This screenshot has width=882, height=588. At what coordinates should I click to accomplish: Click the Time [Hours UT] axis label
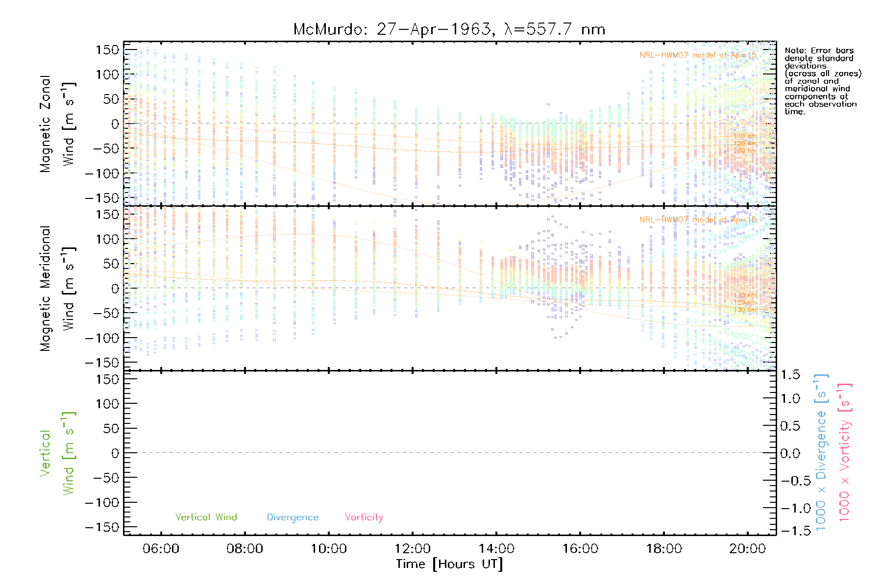coord(449,564)
